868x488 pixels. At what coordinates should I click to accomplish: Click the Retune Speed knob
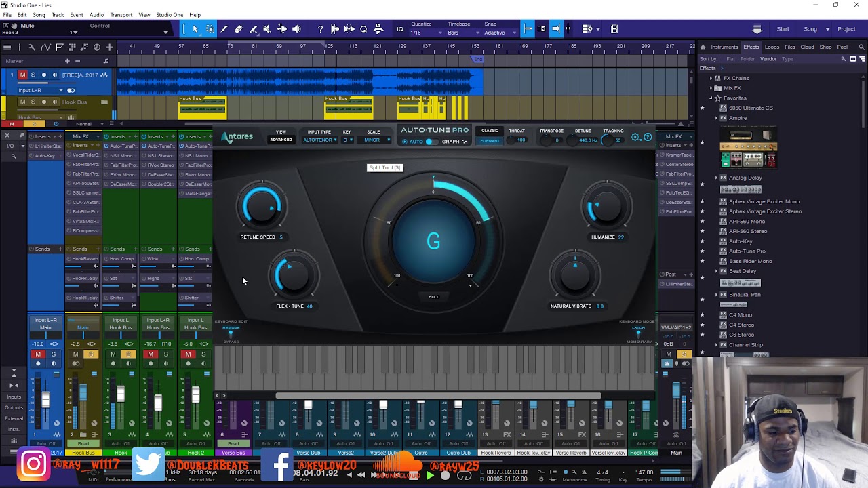[262, 206]
